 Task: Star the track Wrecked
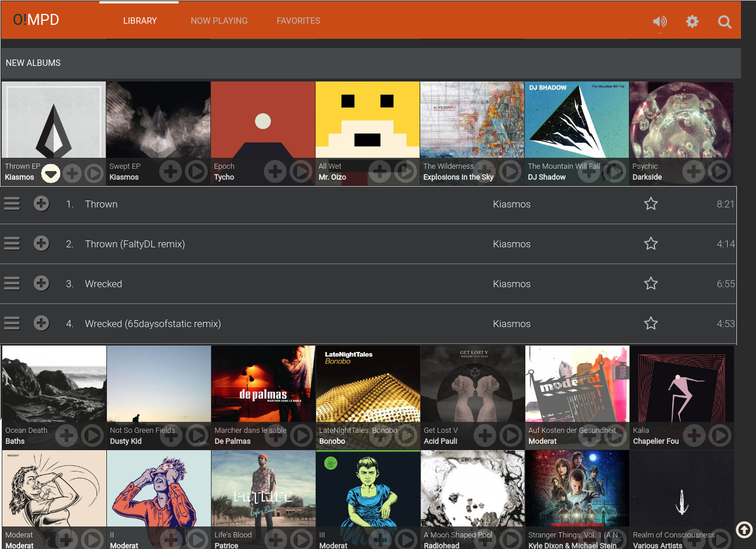pyautogui.click(x=651, y=283)
